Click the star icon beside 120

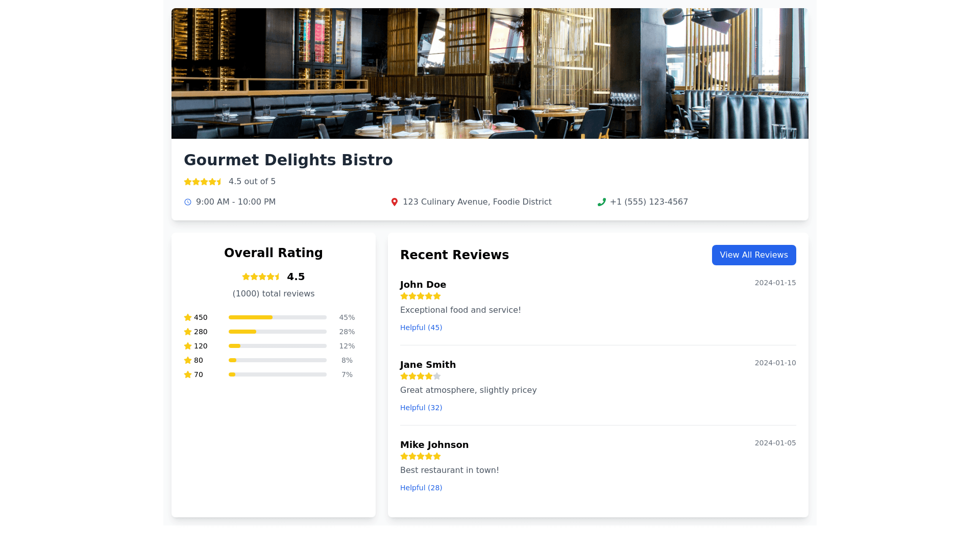188,346
